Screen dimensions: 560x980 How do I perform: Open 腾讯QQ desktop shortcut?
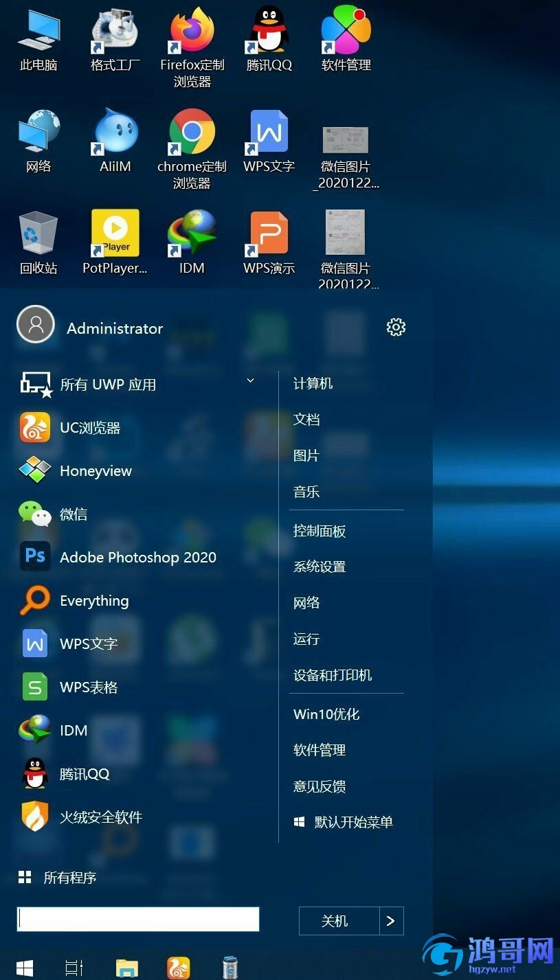269,40
